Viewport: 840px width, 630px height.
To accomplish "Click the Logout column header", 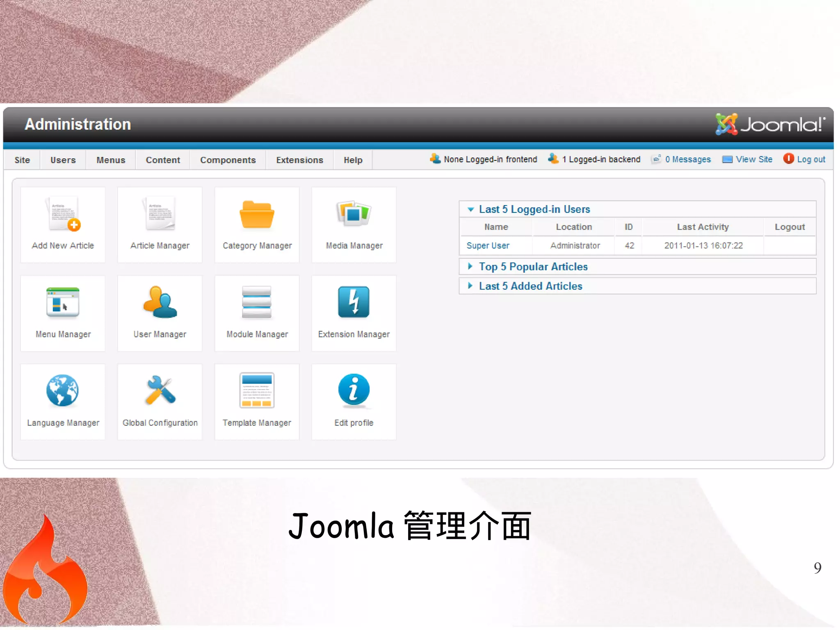I will (x=790, y=227).
